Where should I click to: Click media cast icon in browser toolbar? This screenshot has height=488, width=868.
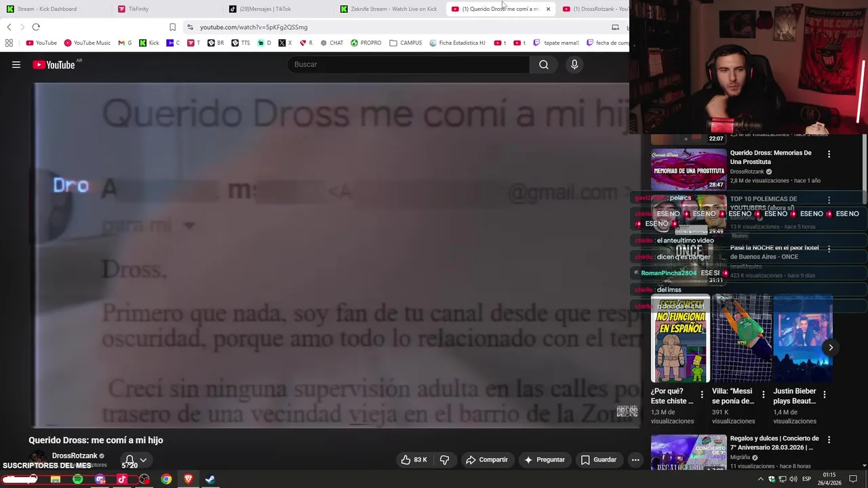pos(615,27)
